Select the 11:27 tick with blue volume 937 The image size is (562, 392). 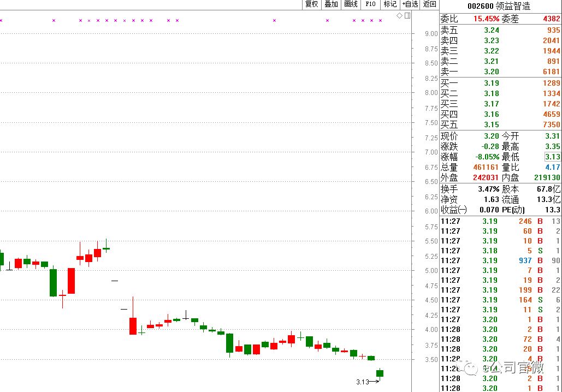click(x=500, y=260)
